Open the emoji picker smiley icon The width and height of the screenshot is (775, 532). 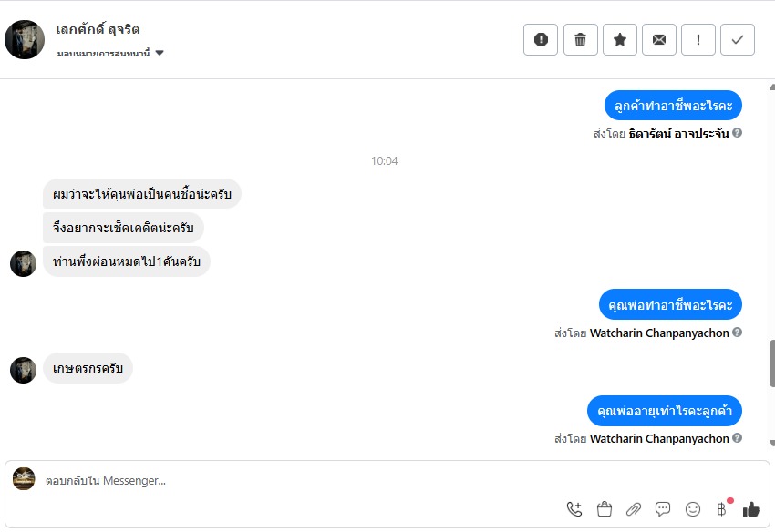693,509
